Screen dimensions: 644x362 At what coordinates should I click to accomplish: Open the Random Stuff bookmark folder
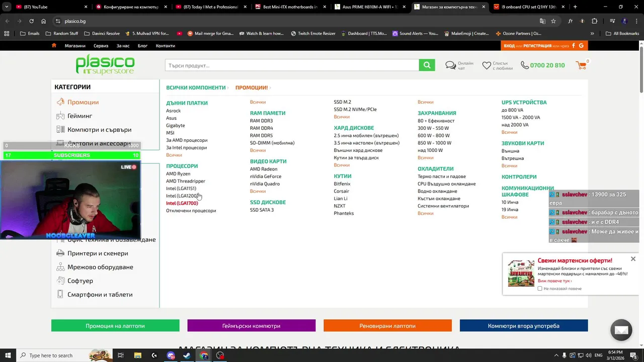click(62, 33)
